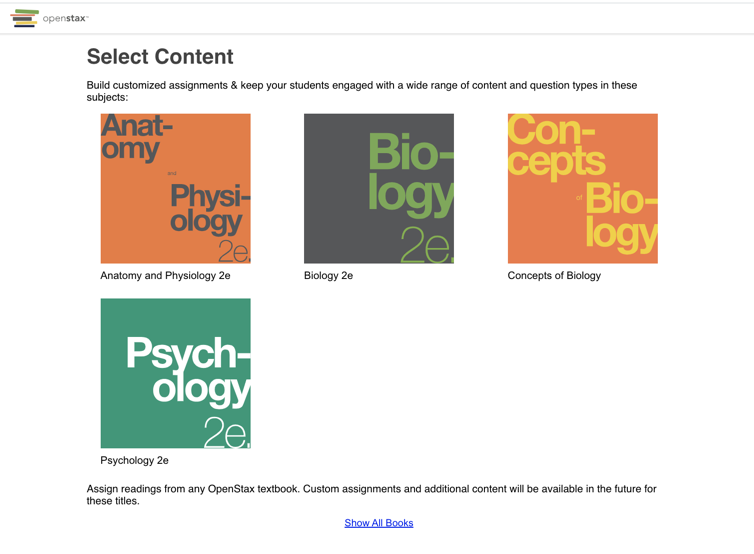This screenshot has width=754, height=554.
Task: Click the Select Content heading
Action: [x=160, y=57]
